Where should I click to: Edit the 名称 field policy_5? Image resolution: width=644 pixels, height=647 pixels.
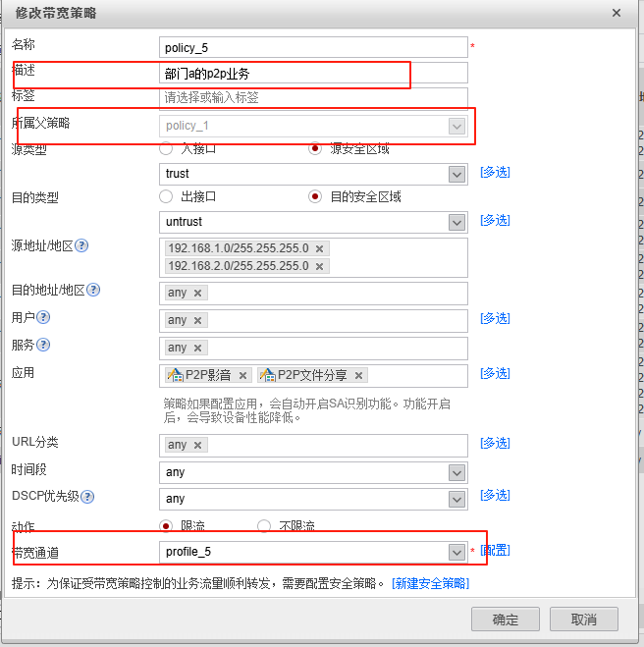313,47
